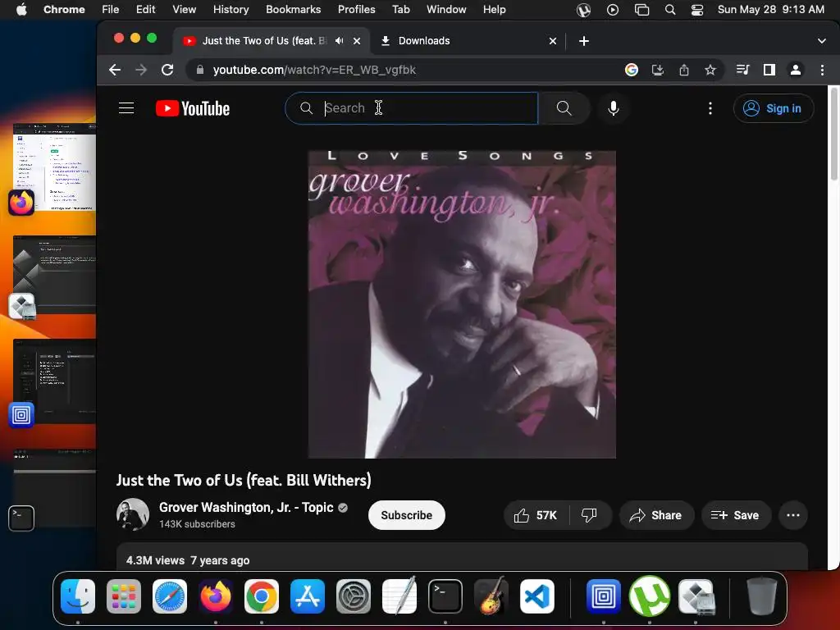
Task: Open the Profiles menu
Action: click(356, 10)
